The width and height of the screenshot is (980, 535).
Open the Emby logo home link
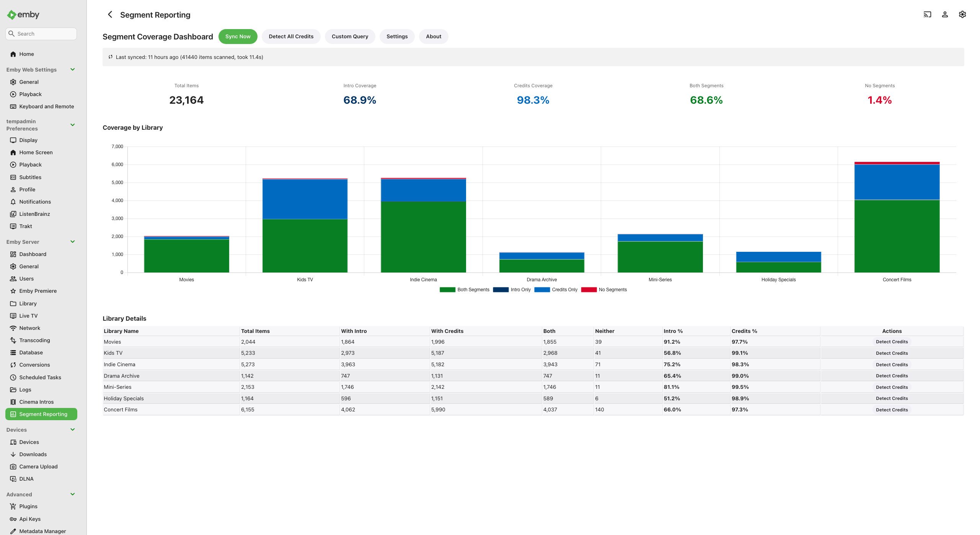click(23, 15)
